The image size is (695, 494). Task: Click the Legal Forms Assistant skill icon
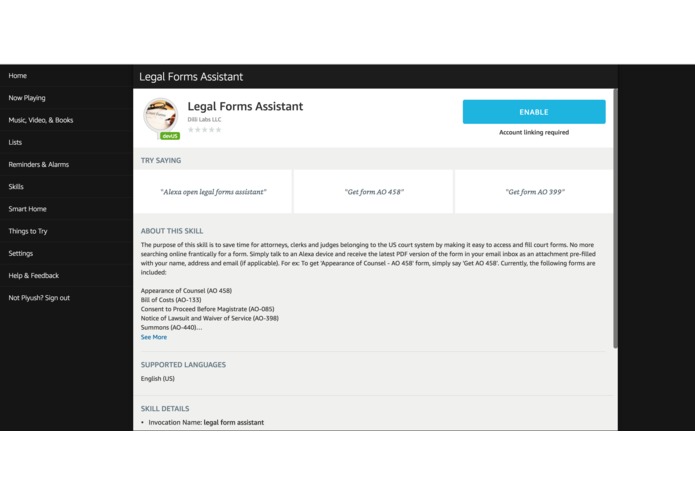[x=160, y=115]
